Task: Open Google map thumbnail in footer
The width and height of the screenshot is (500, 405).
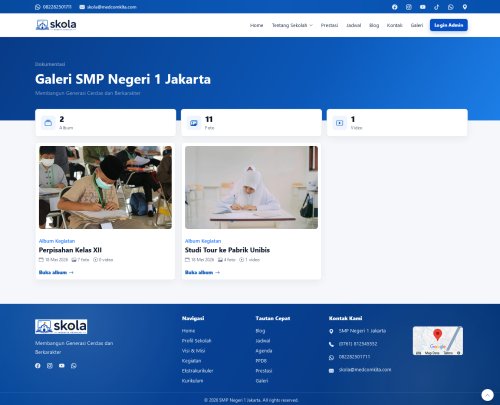Action: [438, 341]
